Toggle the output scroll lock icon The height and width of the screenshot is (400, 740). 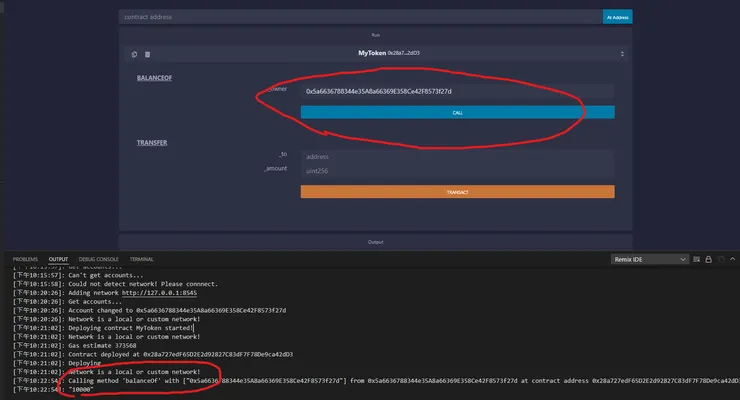point(708,259)
